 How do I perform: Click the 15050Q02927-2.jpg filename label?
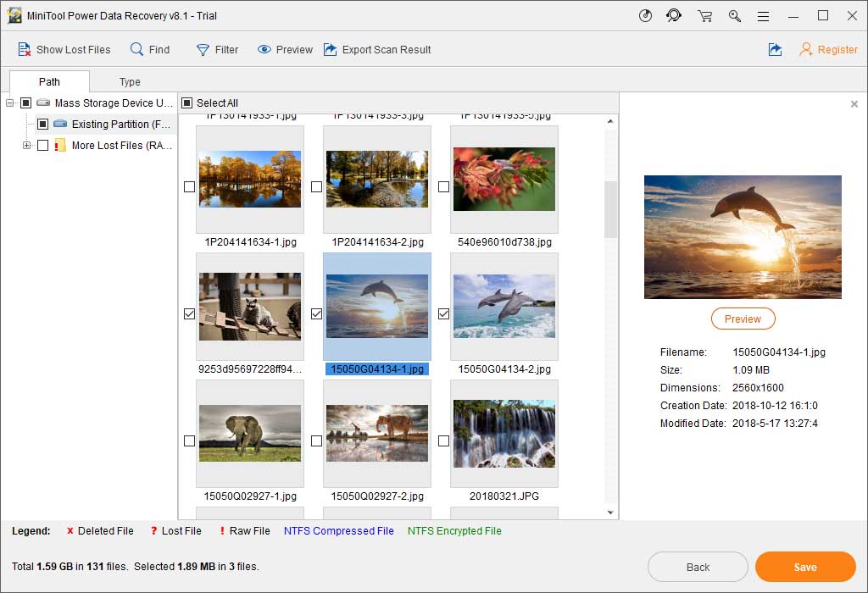(377, 496)
